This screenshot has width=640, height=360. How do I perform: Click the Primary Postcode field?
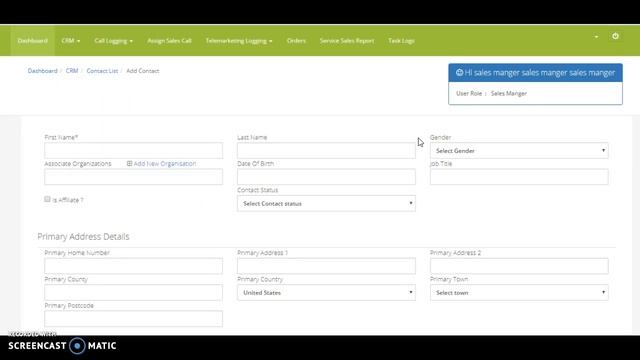tap(133, 319)
